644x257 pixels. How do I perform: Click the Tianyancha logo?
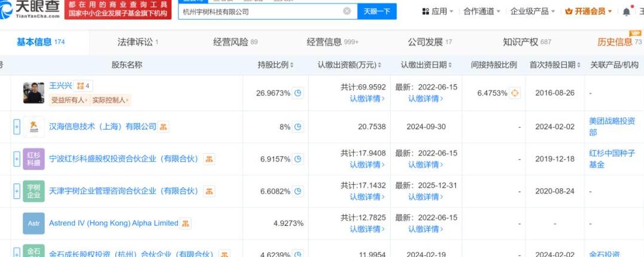[30, 8]
